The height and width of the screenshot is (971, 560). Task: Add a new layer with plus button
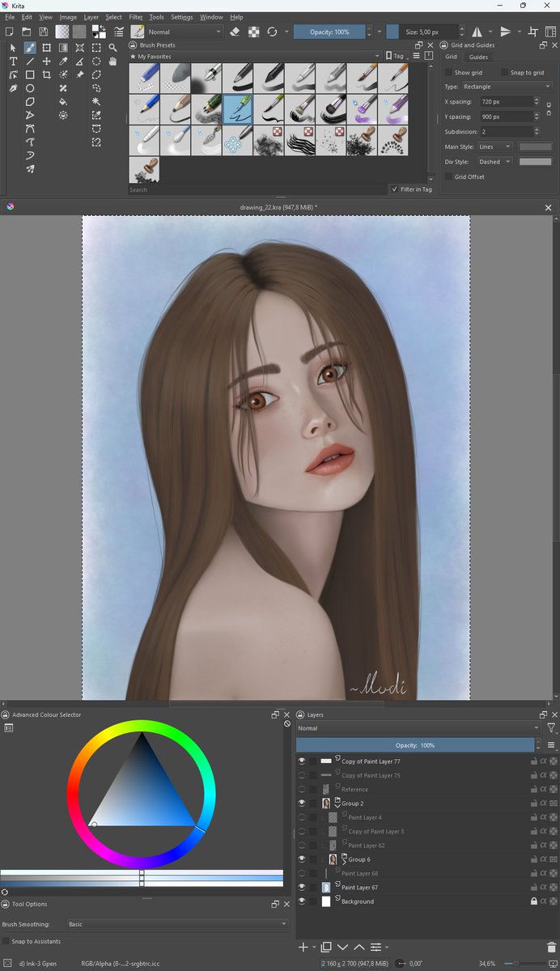[303, 947]
